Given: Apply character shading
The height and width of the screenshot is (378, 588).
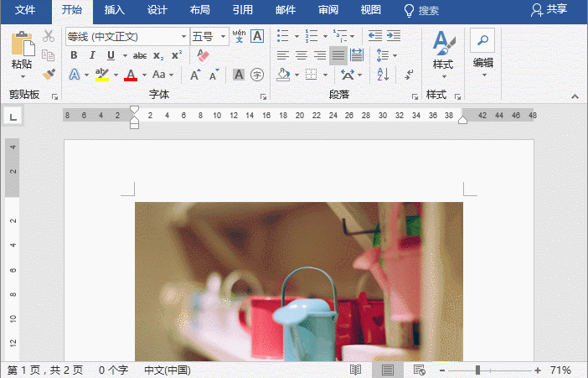Looking at the screenshot, I should [x=239, y=75].
